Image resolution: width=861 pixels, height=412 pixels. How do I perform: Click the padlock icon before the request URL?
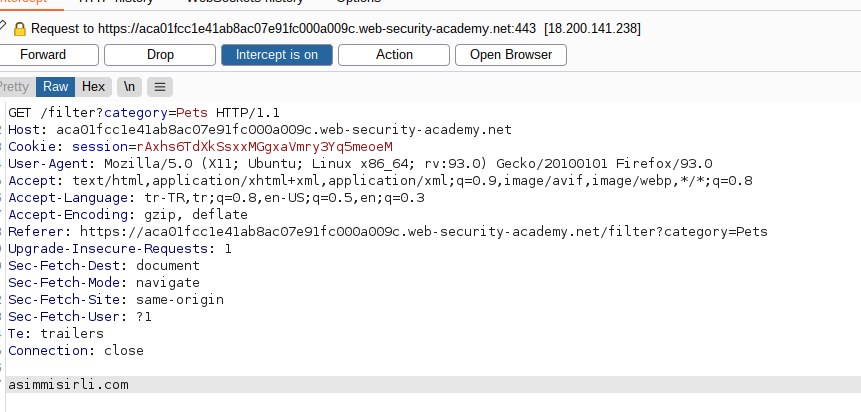pos(20,29)
